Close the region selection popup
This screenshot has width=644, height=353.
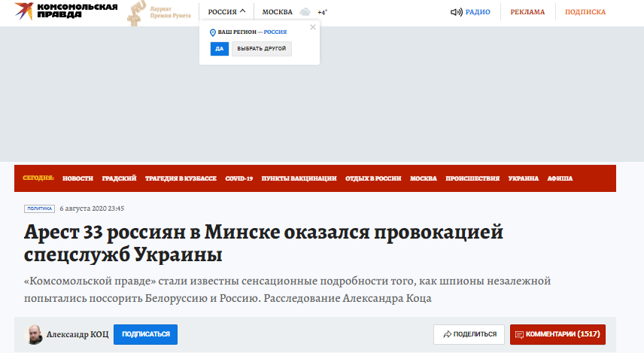pyautogui.click(x=313, y=27)
